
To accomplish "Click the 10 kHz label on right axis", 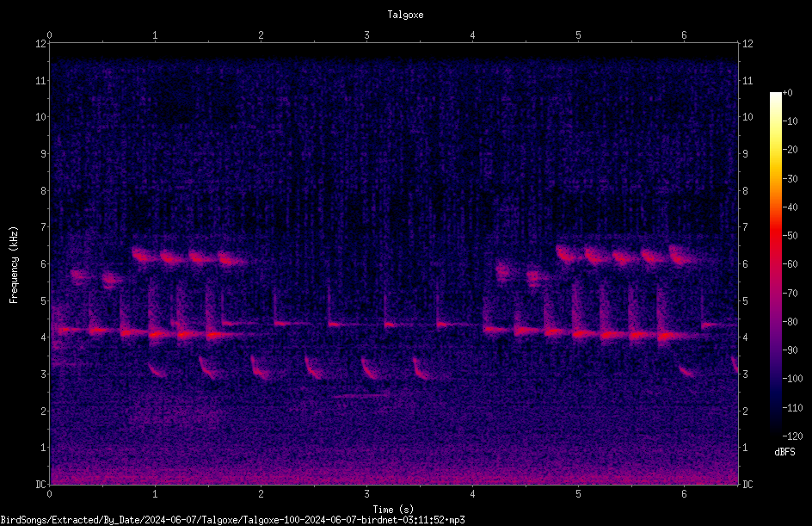I will pos(747,117).
